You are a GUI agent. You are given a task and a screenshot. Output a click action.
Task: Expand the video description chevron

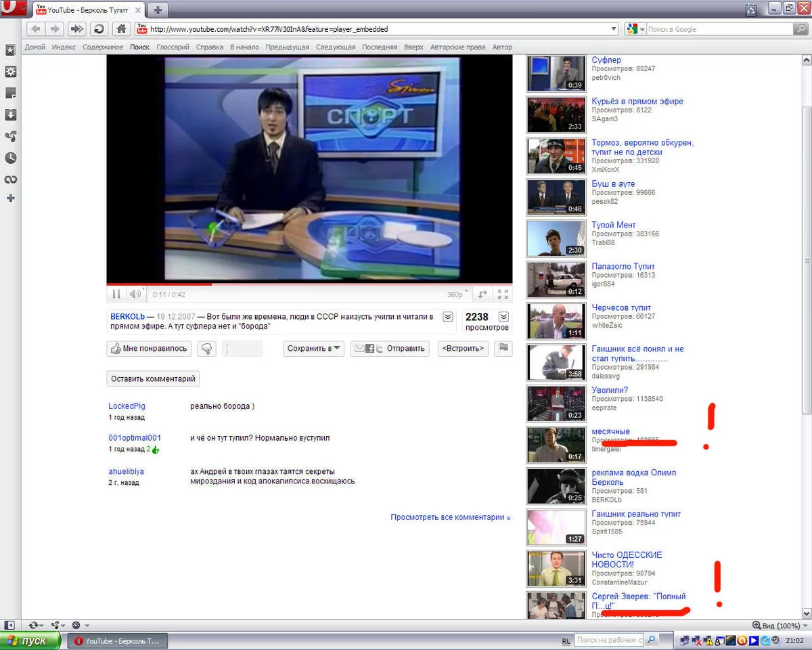(448, 317)
